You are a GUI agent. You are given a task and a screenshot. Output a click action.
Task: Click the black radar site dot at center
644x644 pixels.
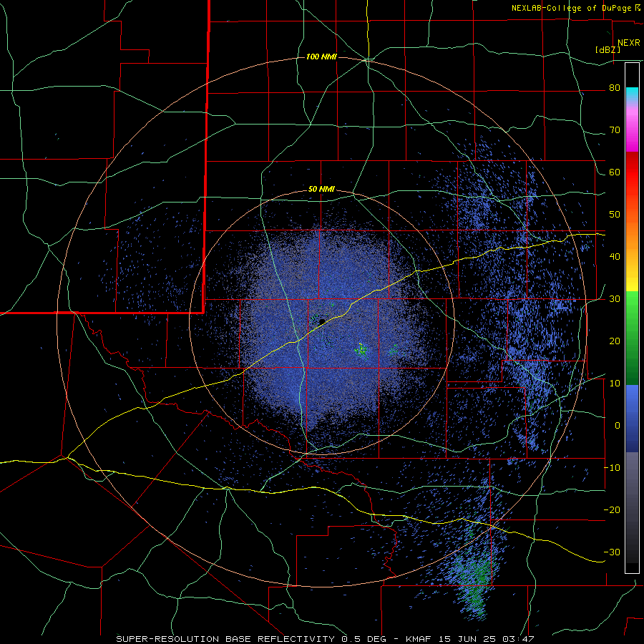pos(322,321)
